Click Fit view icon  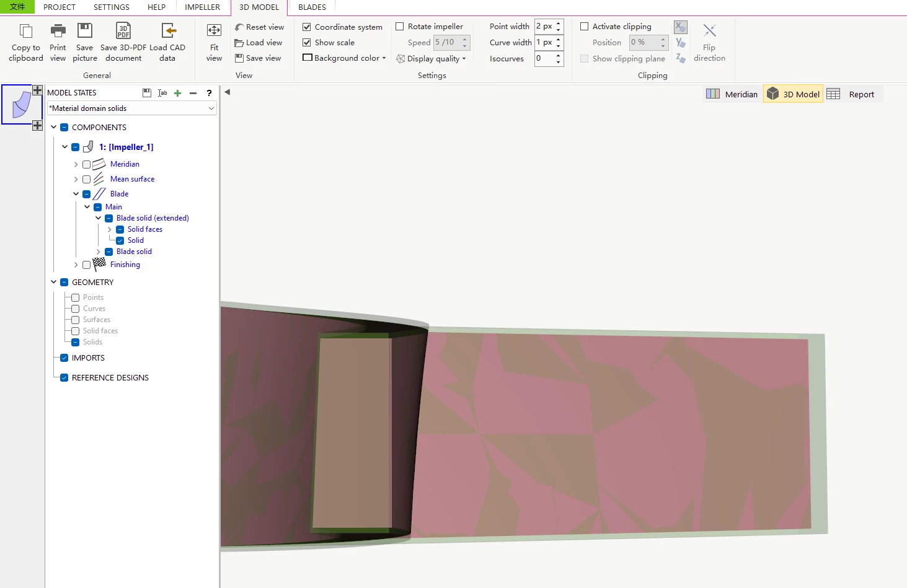coord(214,31)
